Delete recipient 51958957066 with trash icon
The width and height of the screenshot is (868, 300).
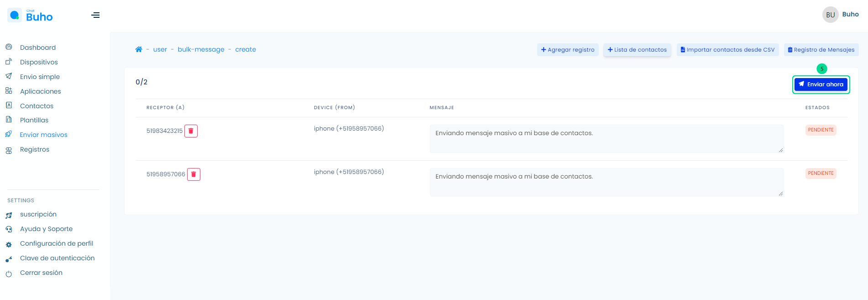[x=193, y=174]
